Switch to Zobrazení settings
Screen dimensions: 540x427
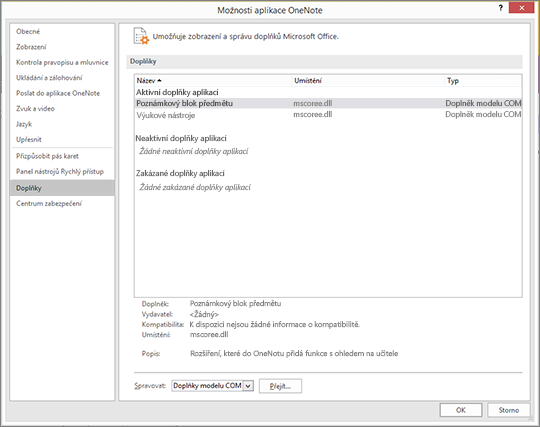click(x=31, y=47)
